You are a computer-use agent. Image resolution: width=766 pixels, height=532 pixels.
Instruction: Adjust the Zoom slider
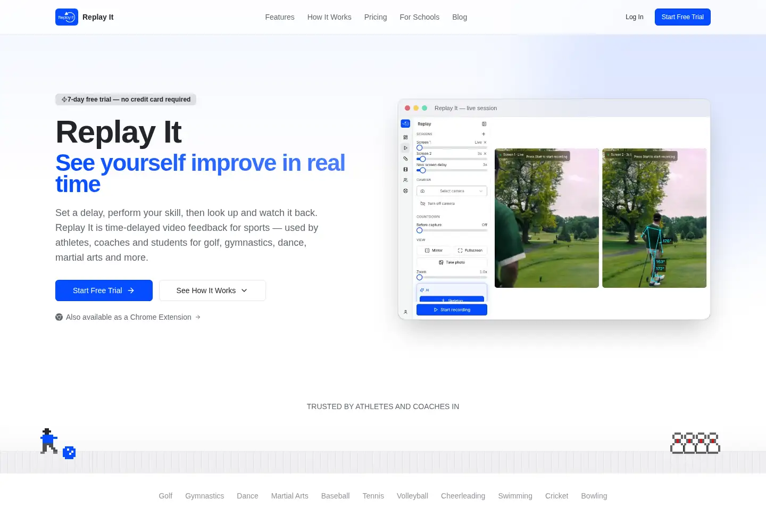pos(452,277)
